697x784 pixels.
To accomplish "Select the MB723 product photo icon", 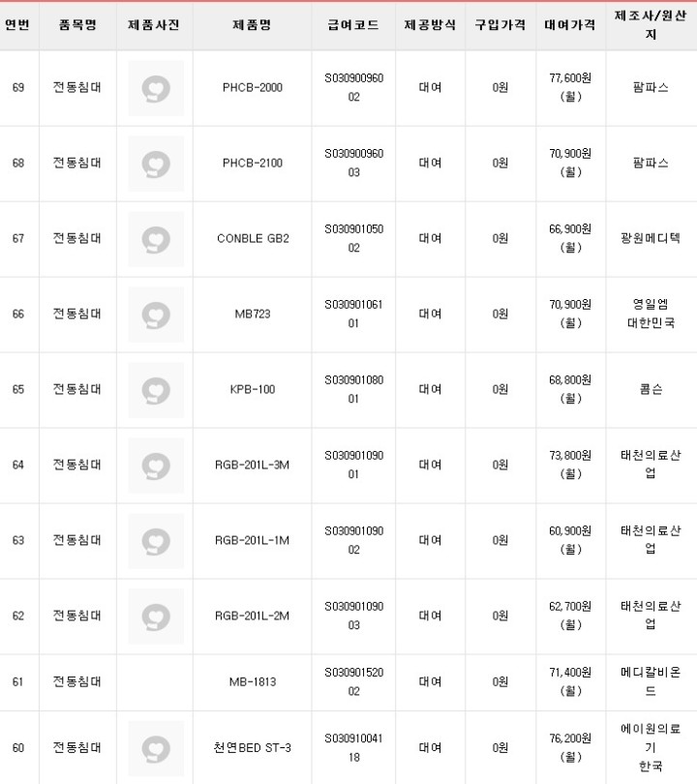I will point(155,315).
